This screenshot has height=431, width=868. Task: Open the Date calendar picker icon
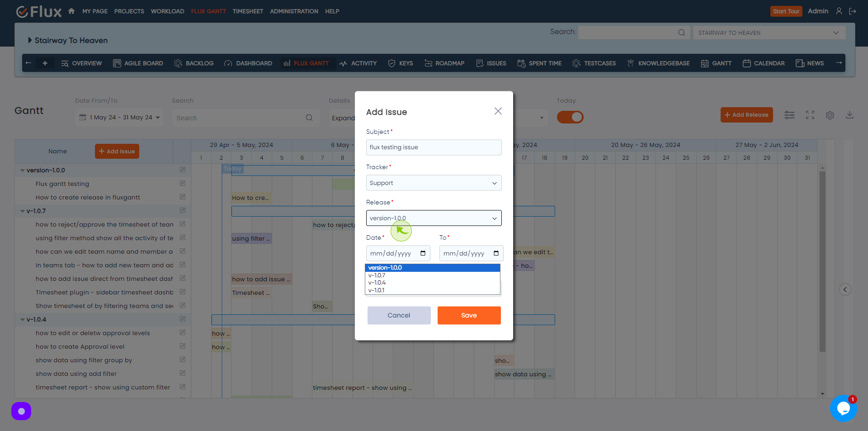tap(423, 253)
